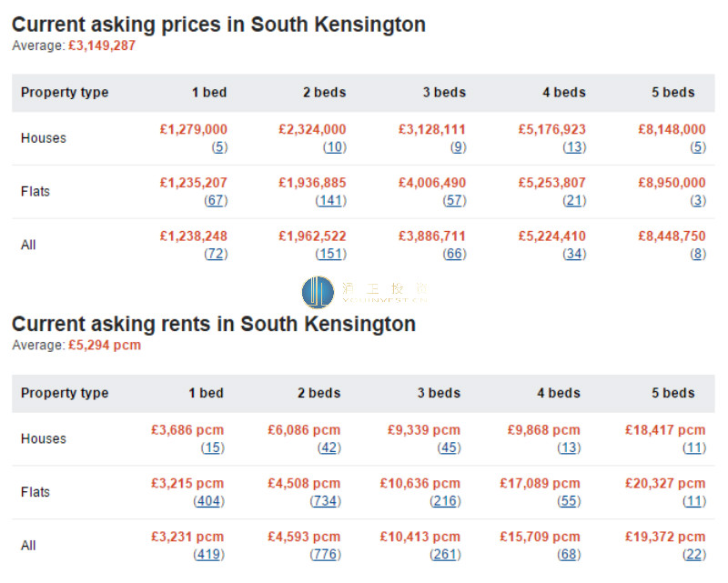Click the (13) link under £5,176,923
Screen dimensions: 728x583
point(574,147)
